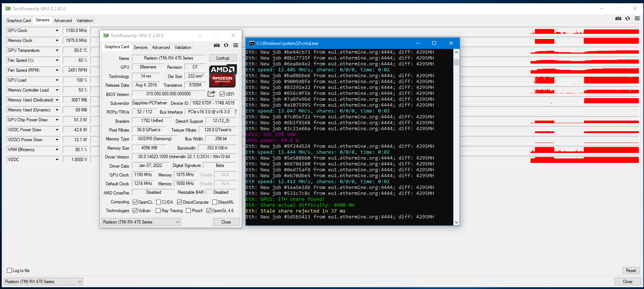
Task: Click the 'GPUs power: 60.0 W' console line
Action: click(x=272, y=140)
